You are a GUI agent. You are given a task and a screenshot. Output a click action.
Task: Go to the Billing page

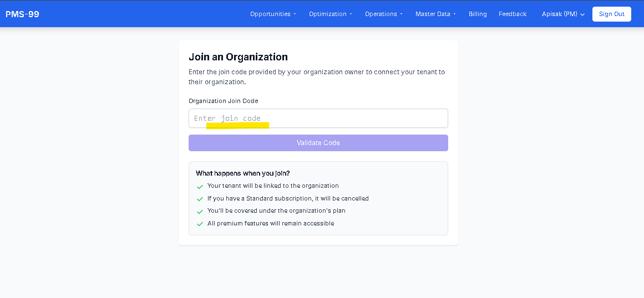pyautogui.click(x=478, y=14)
